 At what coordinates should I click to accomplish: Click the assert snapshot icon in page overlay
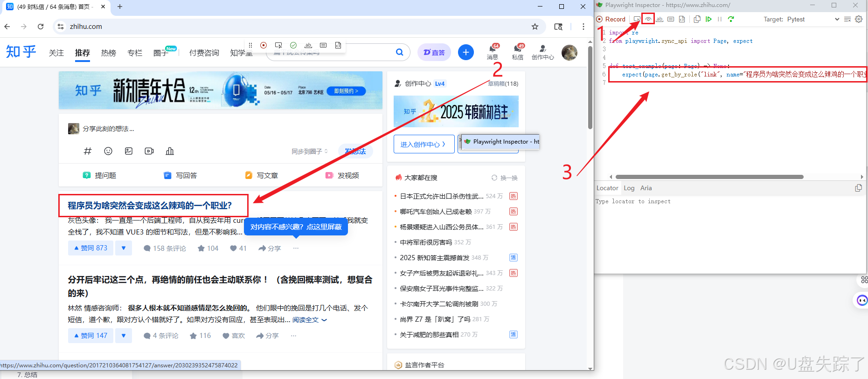tap(338, 45)
